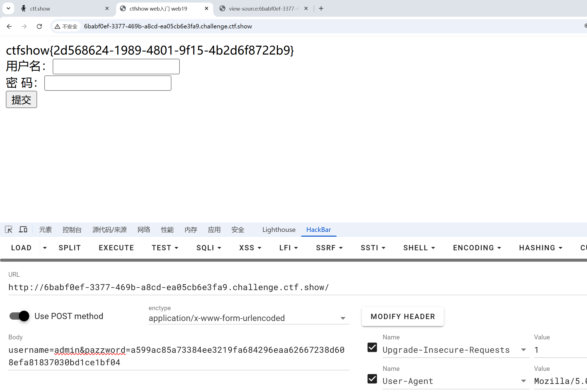Viewport: 587px width, 392px height.
Task: Uncheck the Upgrade-Insecure-Requests header checkbox
Action: [372, 347]
